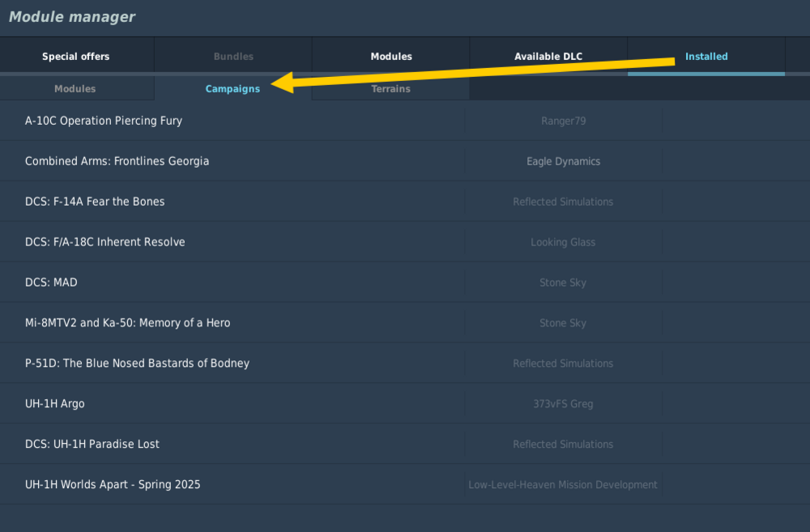Image resolution: width=810 pixels, height=532 pixels.
Task: Select UH-1H Worlds Apart - Spring 2025
Action: pyautogui.click(x=113, y=485)
